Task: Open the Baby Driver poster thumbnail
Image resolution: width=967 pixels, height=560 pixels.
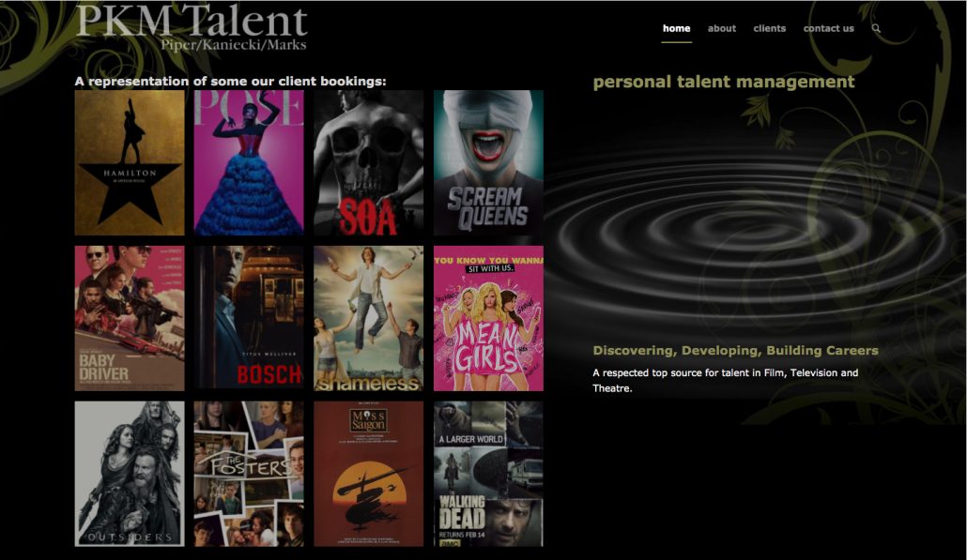Action: pyautogui.click(x=130, y=319)
